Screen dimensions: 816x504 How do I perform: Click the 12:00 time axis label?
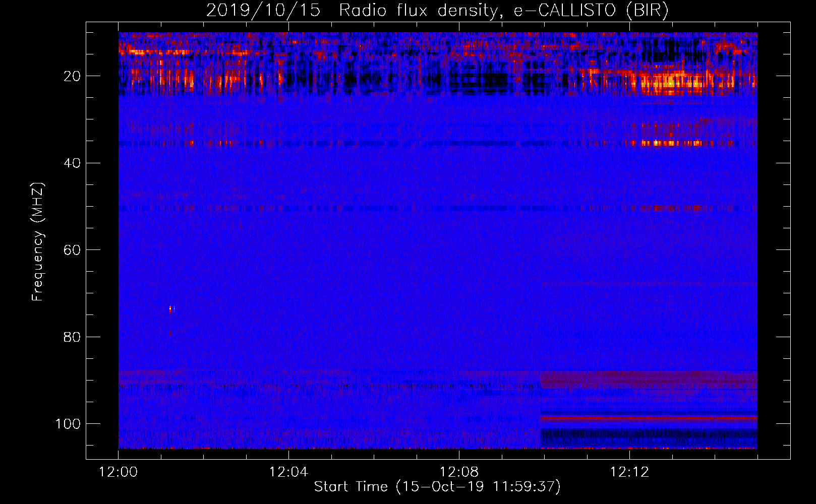[118, 472]
